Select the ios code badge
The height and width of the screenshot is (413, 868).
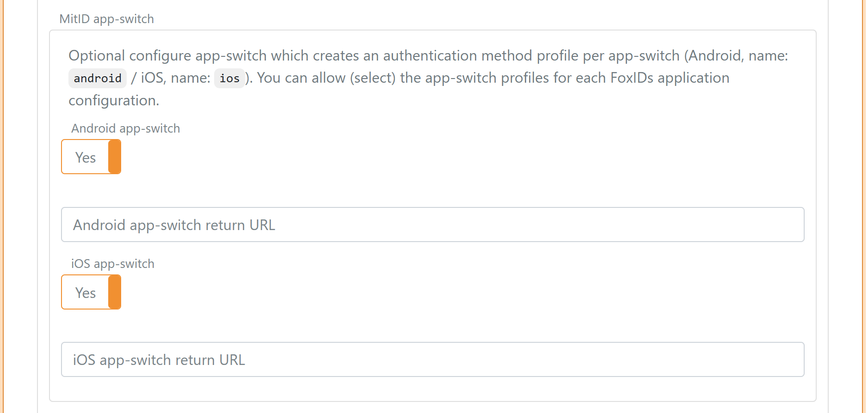pyautogui.click(x=229, y=78)
